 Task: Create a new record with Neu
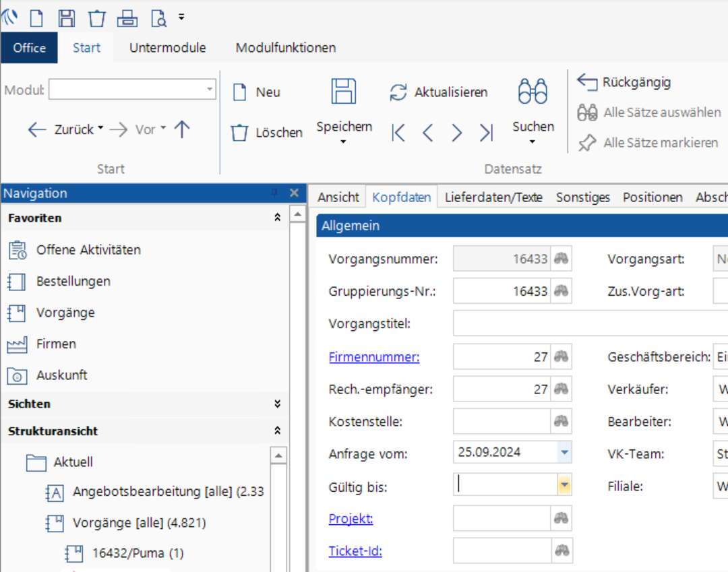point(257,92)
